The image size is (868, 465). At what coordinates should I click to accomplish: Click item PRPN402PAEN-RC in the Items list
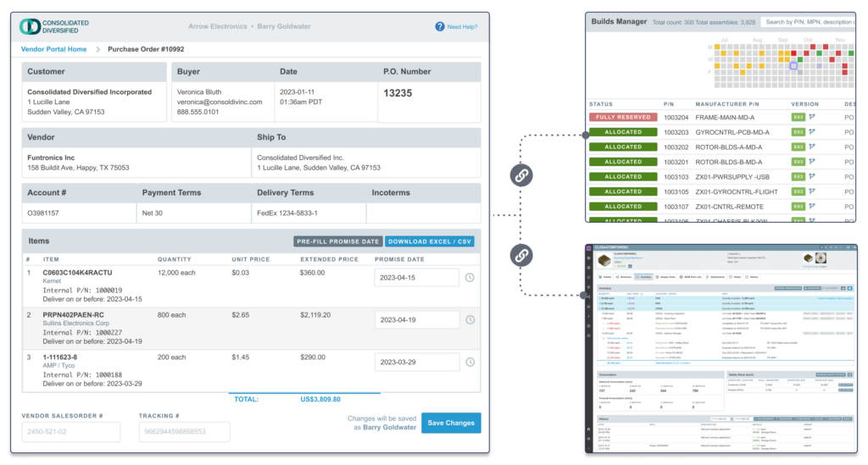(x=73, y=314)
